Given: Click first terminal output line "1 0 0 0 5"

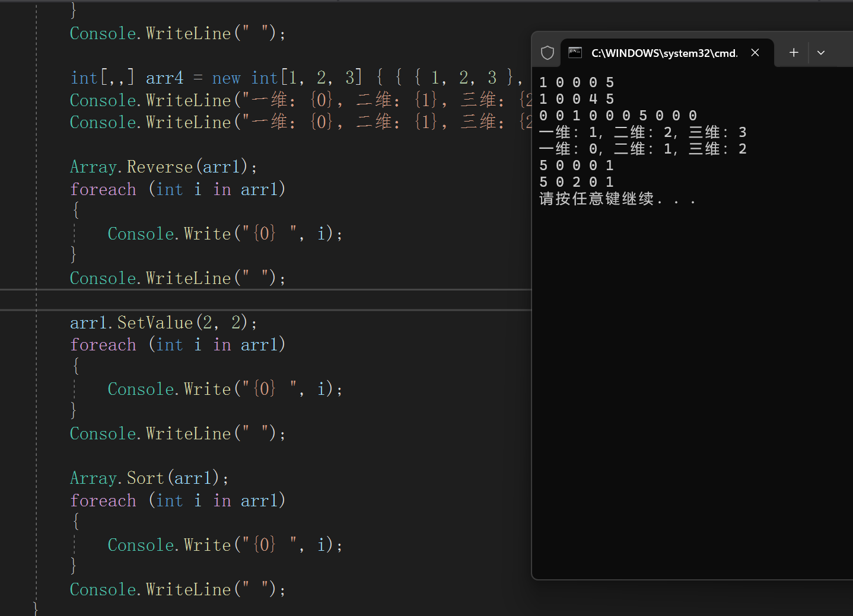Looking at the screenshot, I should [x=577, y=82].
